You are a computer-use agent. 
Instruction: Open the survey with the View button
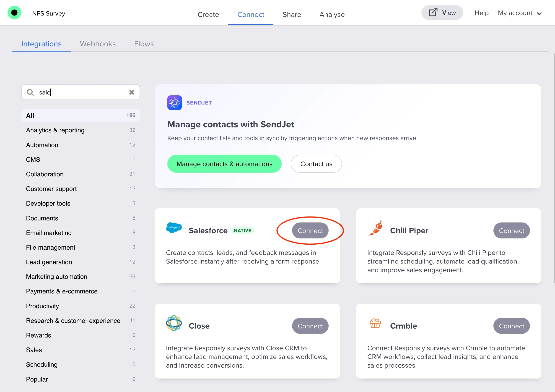click(442, 12)
